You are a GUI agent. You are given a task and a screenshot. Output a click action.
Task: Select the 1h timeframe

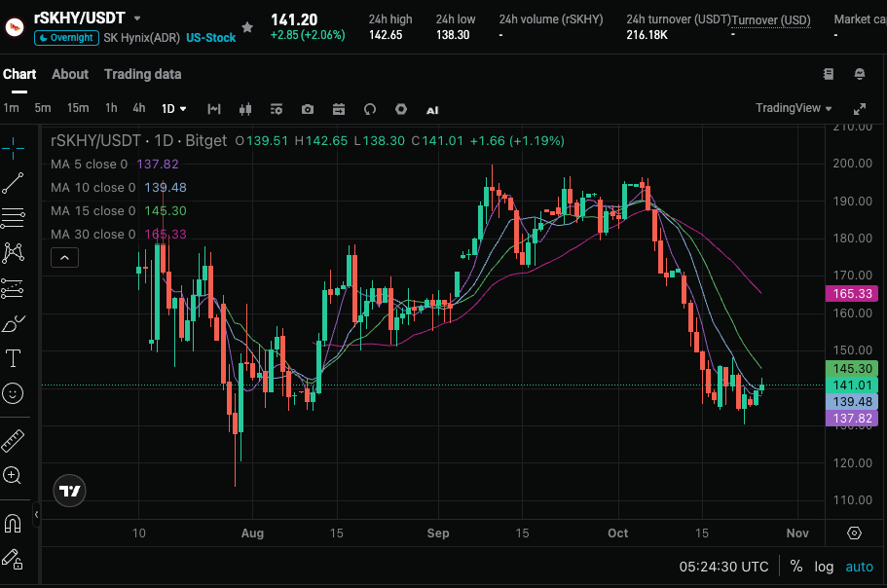pos(111,108)
